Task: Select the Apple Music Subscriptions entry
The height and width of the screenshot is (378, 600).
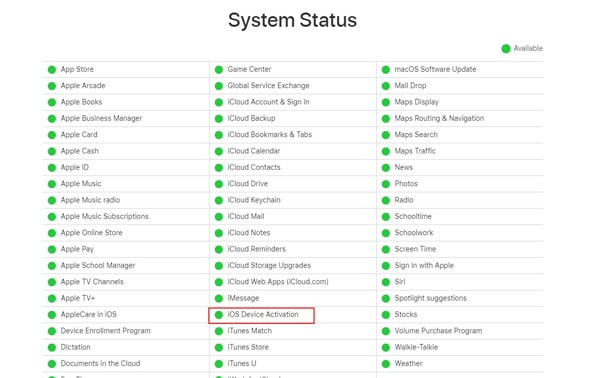Action: (x=104, y=217)
